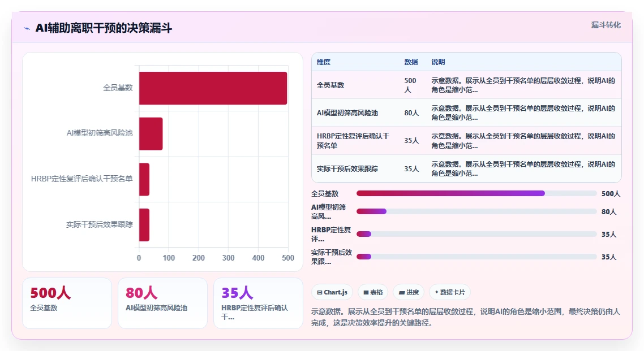Click the AI模型初筛高风... progress bar
Image resolution: width=644 pixels, height=351 pixels.
[x=476, y=211]
